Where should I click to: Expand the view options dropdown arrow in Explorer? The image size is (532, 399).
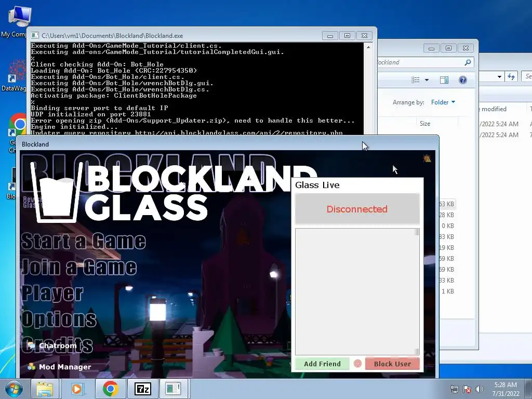427,80
